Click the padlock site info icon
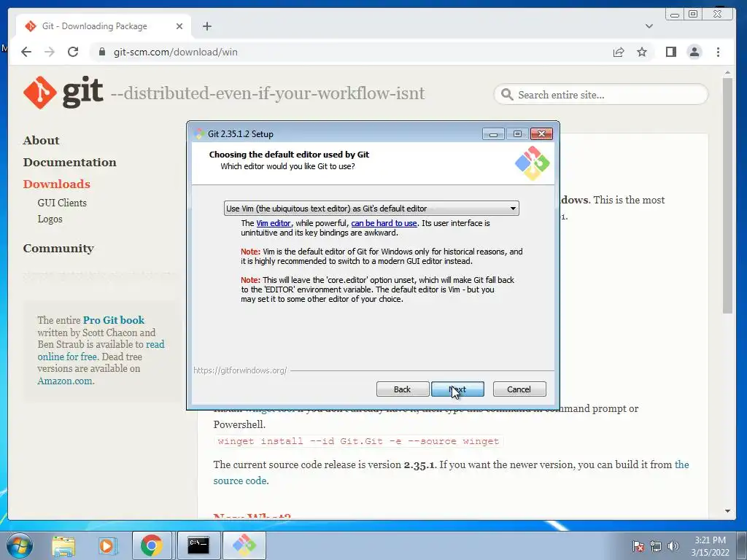747x560 pixels. coord(101,52)
